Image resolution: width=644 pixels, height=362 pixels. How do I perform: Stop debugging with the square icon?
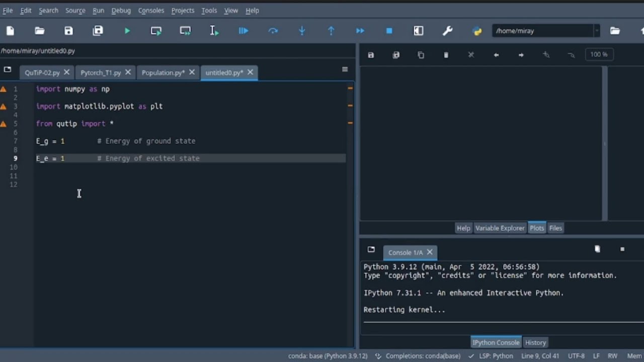tap(389, 31)
